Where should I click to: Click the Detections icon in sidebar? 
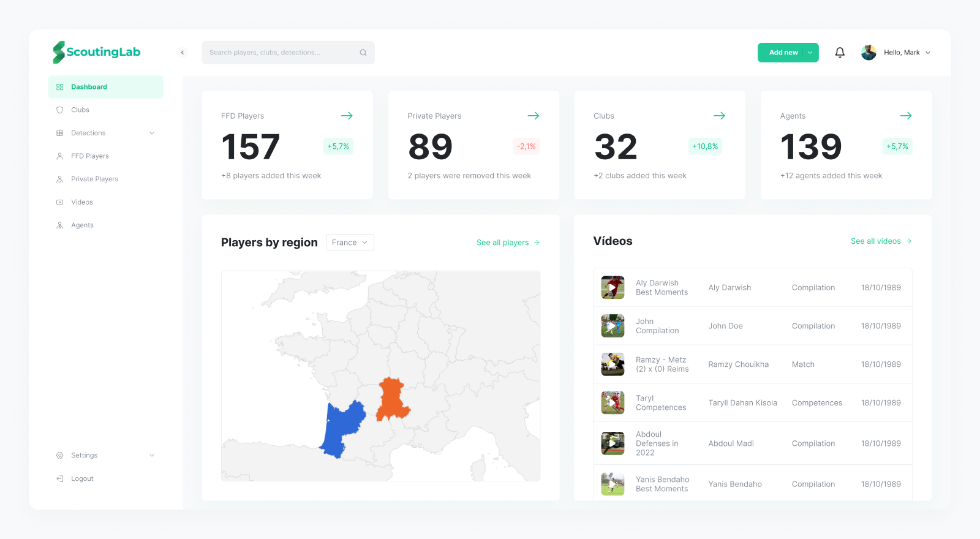point(59,133)
